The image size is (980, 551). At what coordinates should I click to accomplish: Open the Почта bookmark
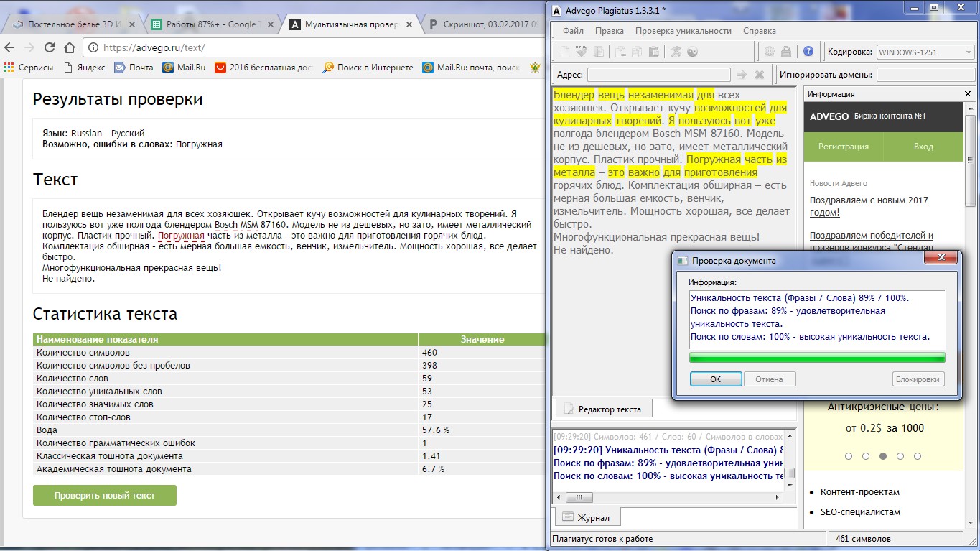coord(134,67)
